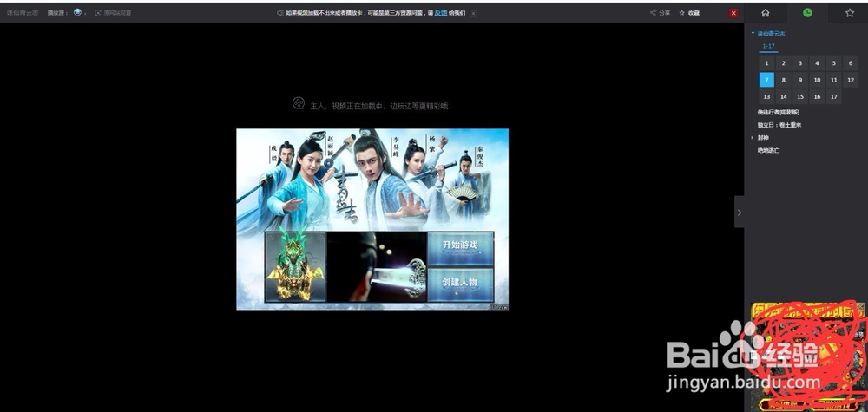Image resolution: width=868 pixels, height=412 pixels.
Task: Click the 诛仙青云志 title at top left
Action: pyautogui.click(x=23, y=13)
